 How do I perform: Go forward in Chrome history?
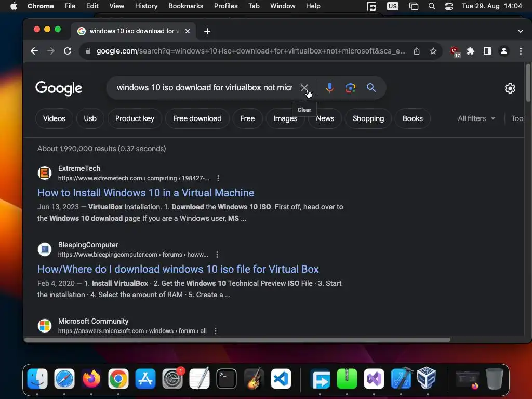click(x=51, y=51)
